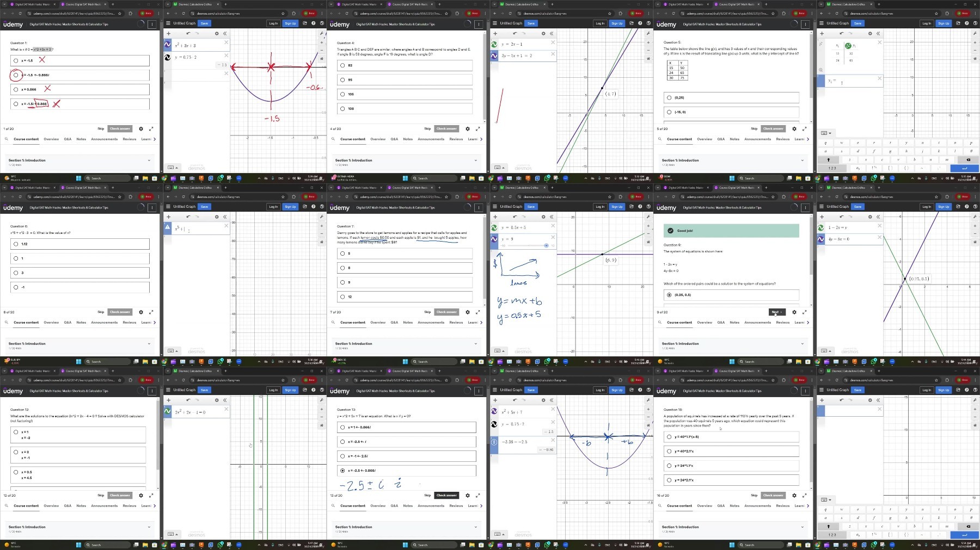Select answer 82 in Question 4
Viewport: 980px width, 550px height.
[405, 65]
